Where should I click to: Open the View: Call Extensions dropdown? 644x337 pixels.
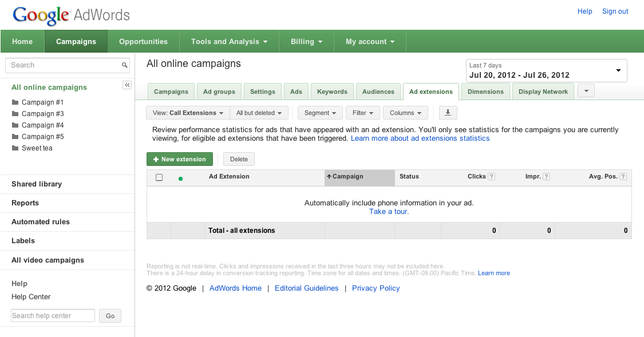coord(188,113)
